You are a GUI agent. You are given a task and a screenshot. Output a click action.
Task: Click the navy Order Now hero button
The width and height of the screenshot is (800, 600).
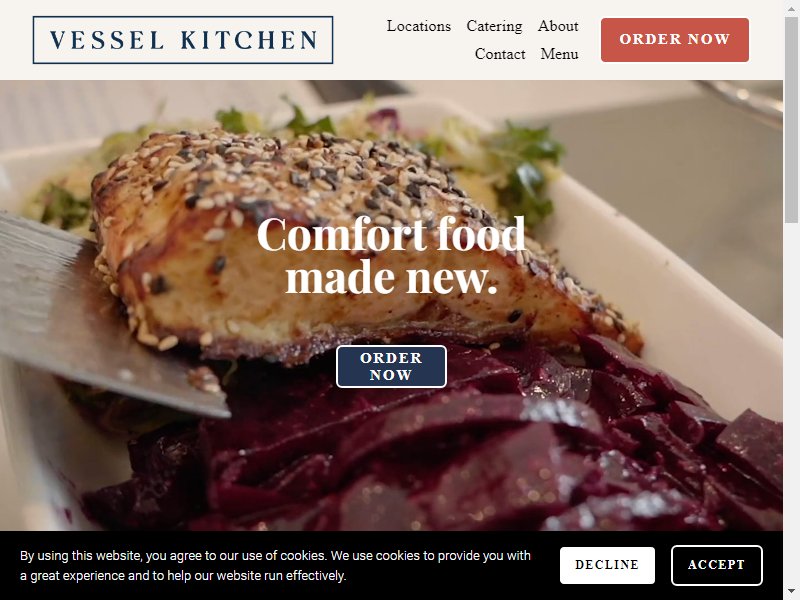coord(391,366)
